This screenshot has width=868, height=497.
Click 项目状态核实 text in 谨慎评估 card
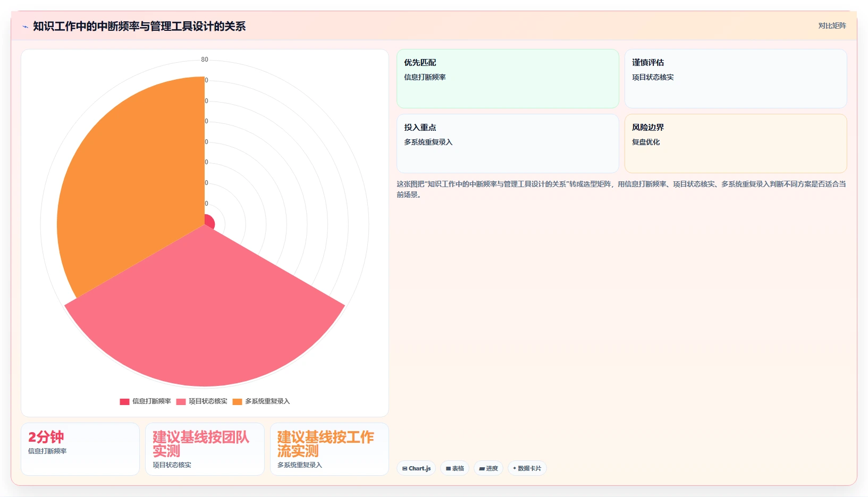pos(653,77)
